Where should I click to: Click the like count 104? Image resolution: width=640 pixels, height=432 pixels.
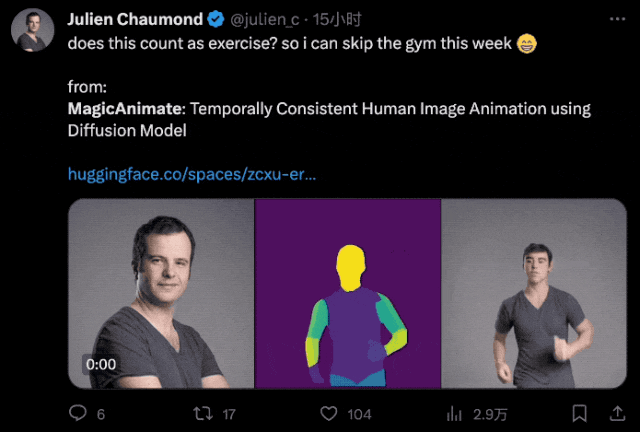(x=358, y=414)
